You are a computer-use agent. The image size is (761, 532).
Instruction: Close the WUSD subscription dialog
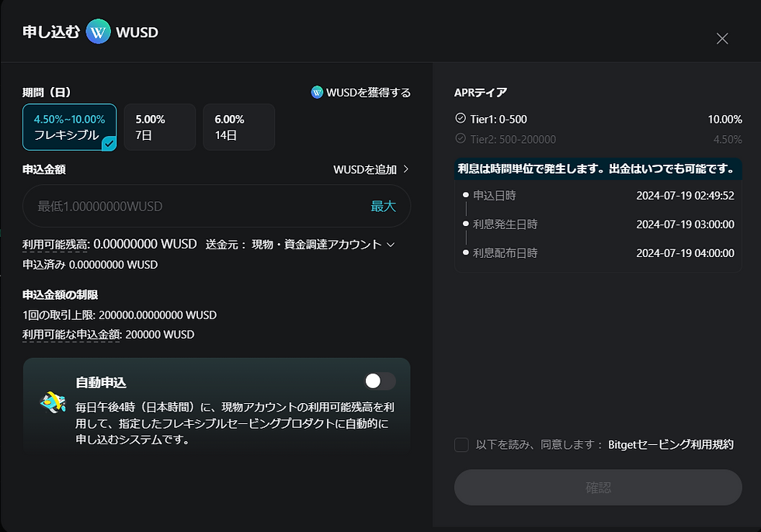click(722, 39)
